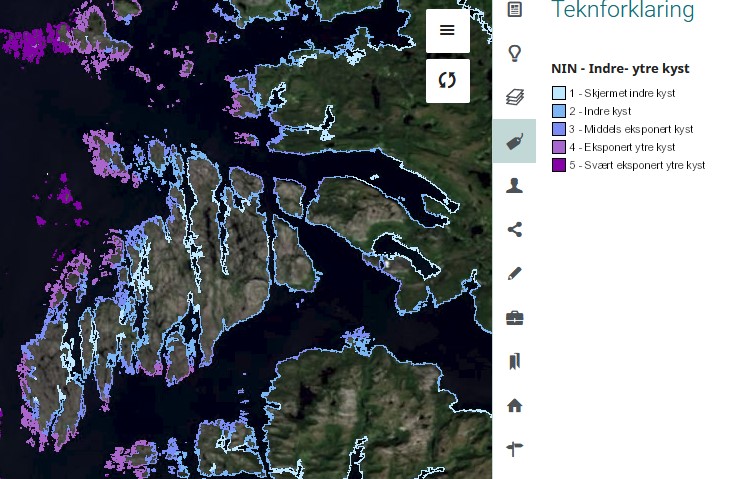
Task: Select the legend tag icon in sidebar
Action: pyautogui.click(x=515, y=141)
